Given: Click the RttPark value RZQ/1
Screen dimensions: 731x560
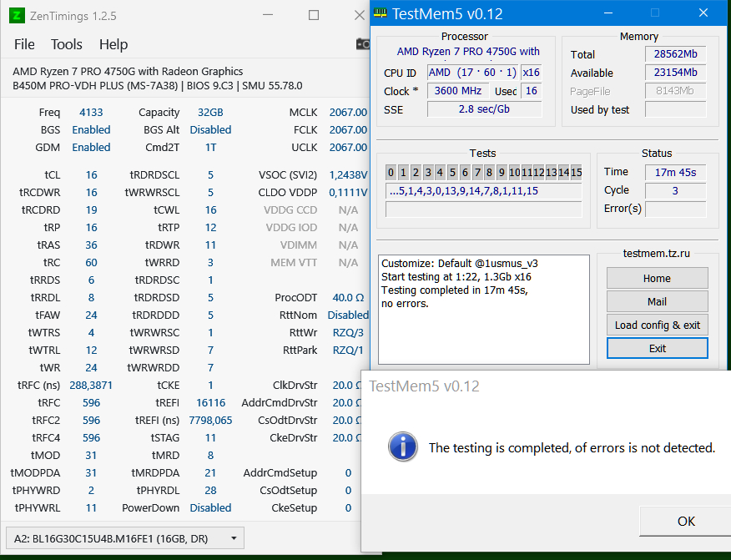Looking at the screenshot, I should pyautogui.click(x=348, y=351).
